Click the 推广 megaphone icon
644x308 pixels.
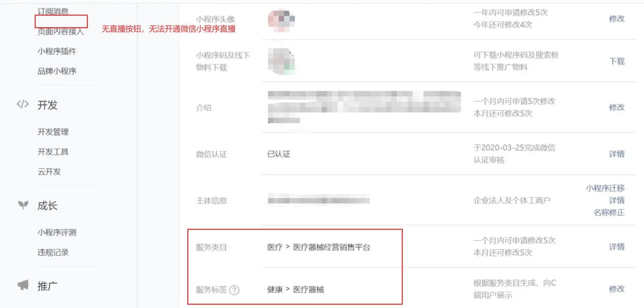(x=23, y=285)
